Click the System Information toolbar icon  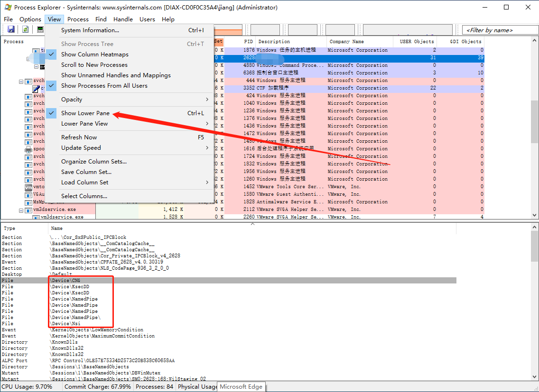tap(41, 29)
